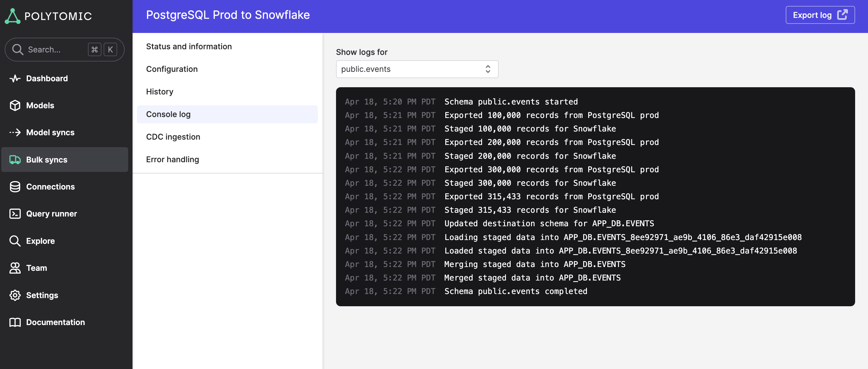Select the Error handling section
This screenshot has width=868, height=369.
click(172, 159)
